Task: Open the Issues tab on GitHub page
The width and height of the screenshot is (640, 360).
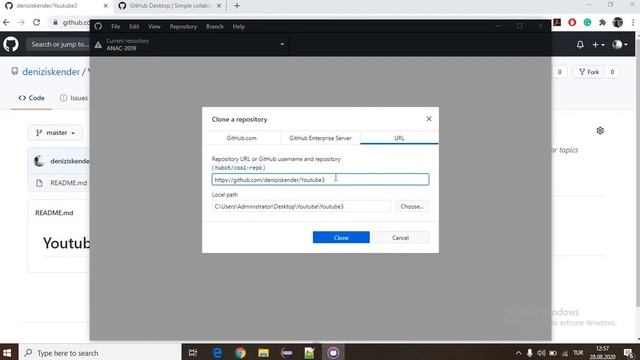Action: (x=74, y=98)
